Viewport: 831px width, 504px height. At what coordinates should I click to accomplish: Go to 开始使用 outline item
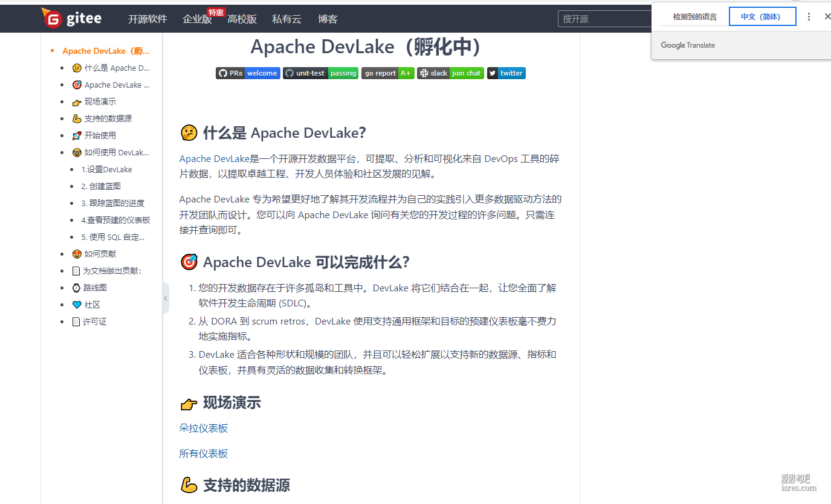point(94,135)
